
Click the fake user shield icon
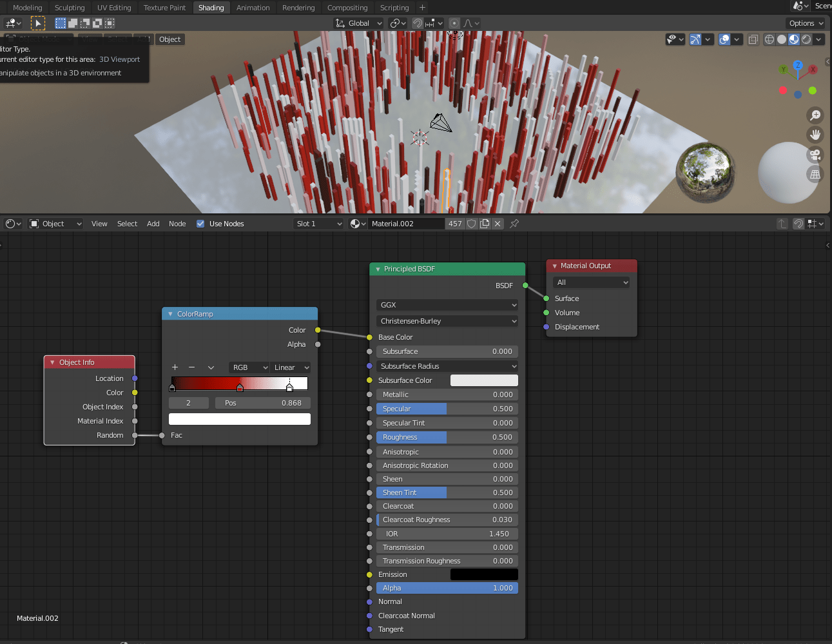click(472, 224)
